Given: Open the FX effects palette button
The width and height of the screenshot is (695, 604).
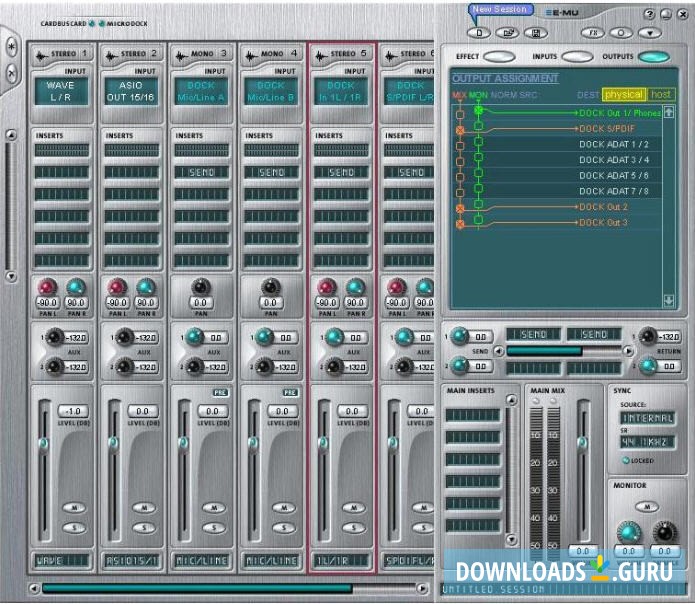Looking at the screenshot, I should coord(593,33).
